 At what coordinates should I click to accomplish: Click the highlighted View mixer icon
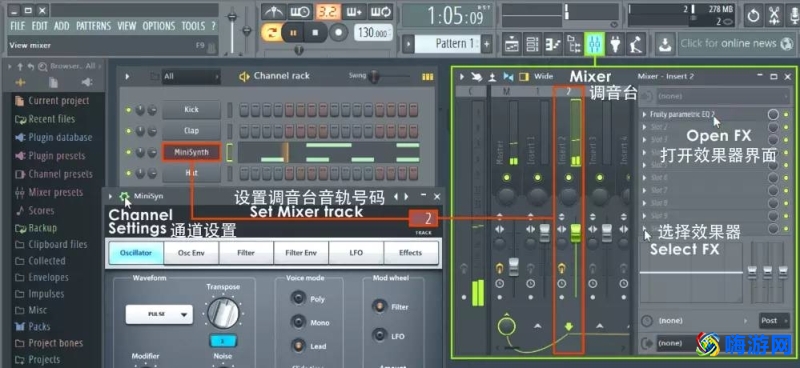click(594, 45)
